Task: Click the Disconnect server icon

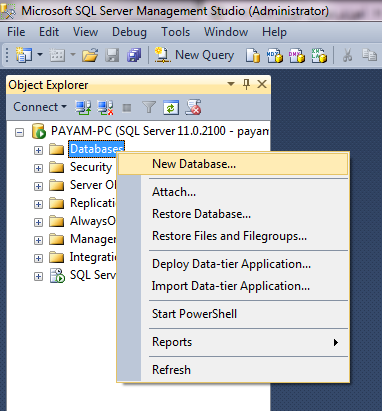Action: pyautogui.click(x=105, y=107)
